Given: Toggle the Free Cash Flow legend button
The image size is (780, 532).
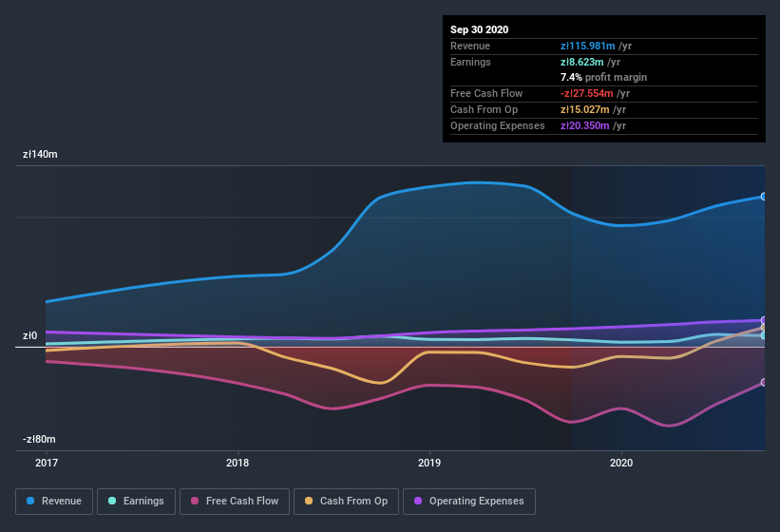Looking at the screenshot, I should point(235,502).
